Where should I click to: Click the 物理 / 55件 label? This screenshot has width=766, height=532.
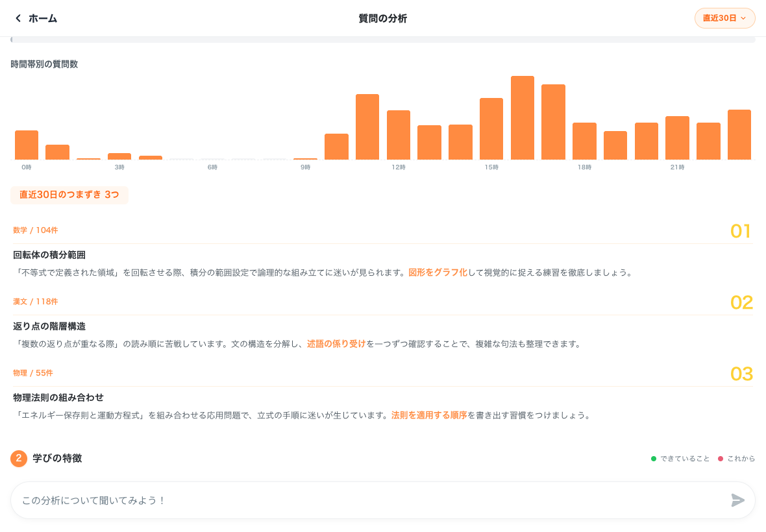pos(32,373)
